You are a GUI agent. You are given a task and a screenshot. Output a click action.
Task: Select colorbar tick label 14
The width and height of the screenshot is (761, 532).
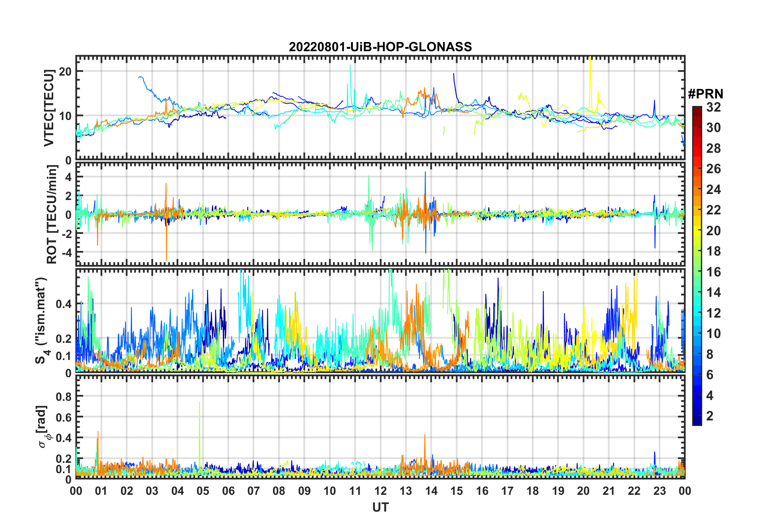[x=713, y=292]
